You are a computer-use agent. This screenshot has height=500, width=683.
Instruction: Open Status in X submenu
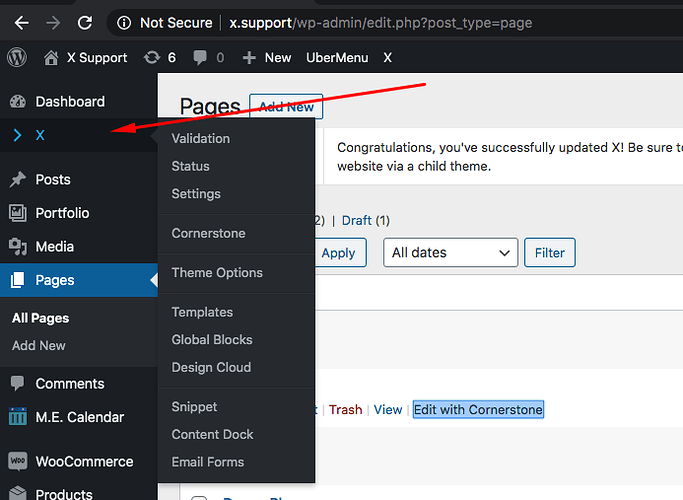[190, 166]
